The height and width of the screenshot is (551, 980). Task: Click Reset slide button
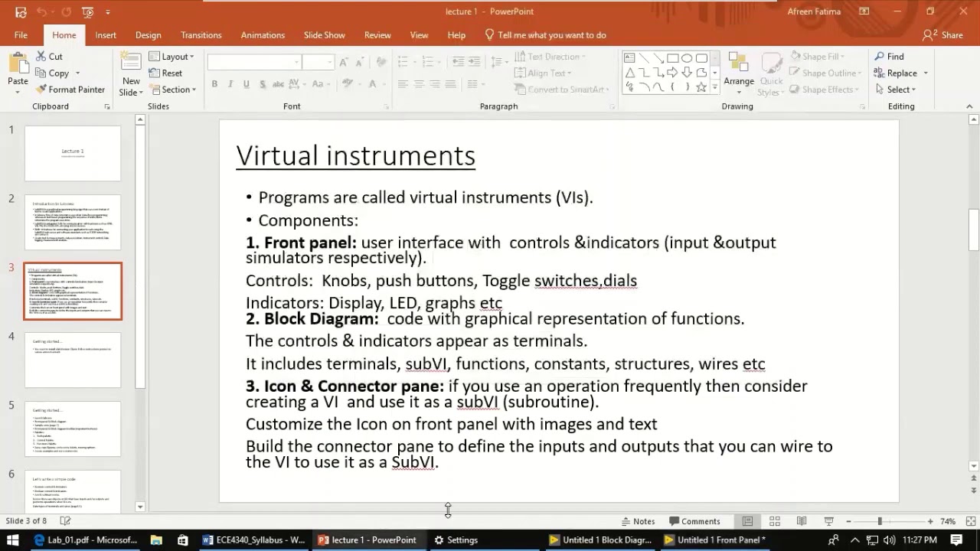click(165, 73)
